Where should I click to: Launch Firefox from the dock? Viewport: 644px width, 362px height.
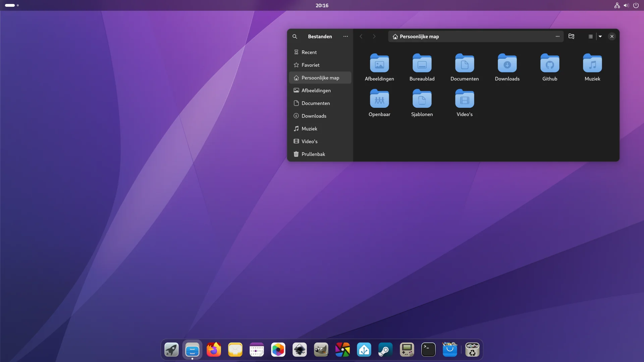214,350
